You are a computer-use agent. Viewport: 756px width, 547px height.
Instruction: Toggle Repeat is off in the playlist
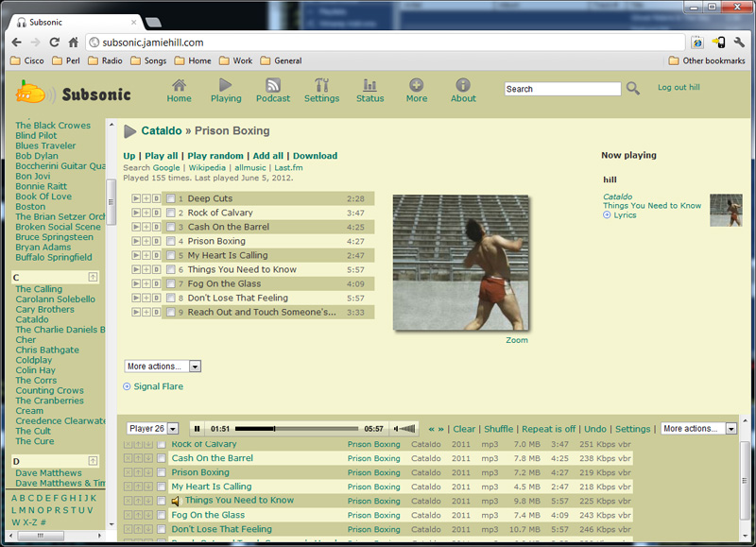[548, 429]
